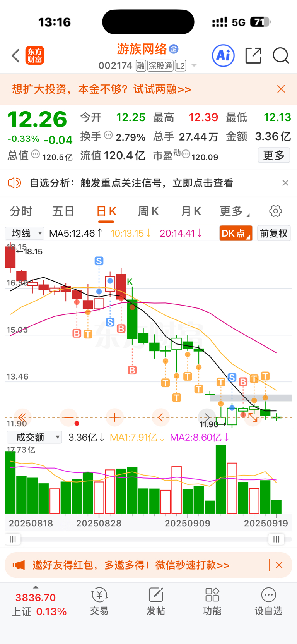Tap the 企 badge beside 游族网络
The width and height of the screenshot is (297, 644).
pyautogui.click(x=174, y=49)
